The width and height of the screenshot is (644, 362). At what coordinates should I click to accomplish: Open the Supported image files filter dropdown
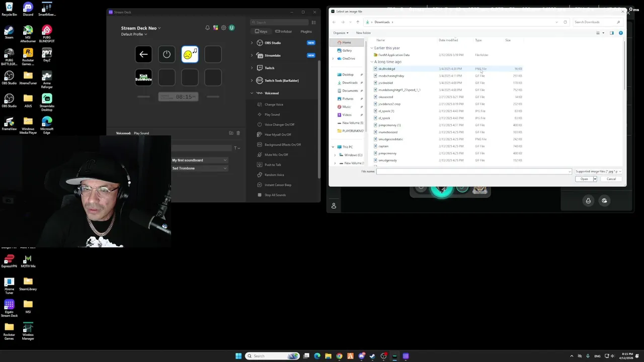tap(598, 171)
